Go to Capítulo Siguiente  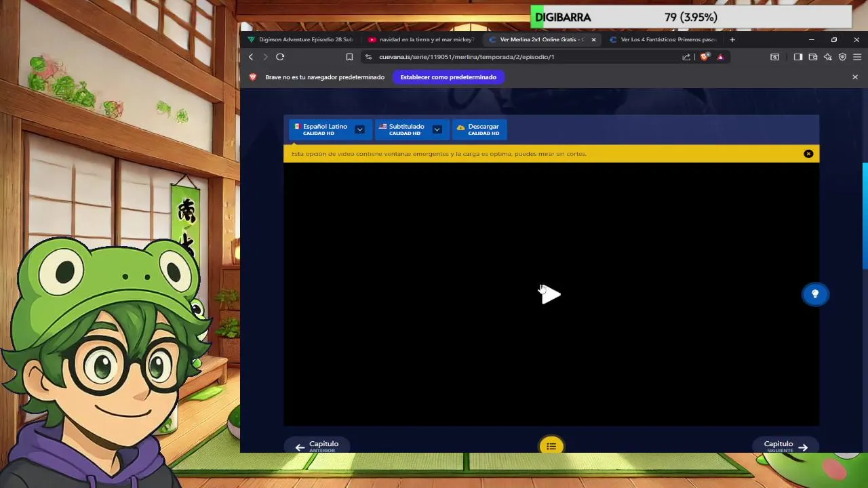point(785,446)
